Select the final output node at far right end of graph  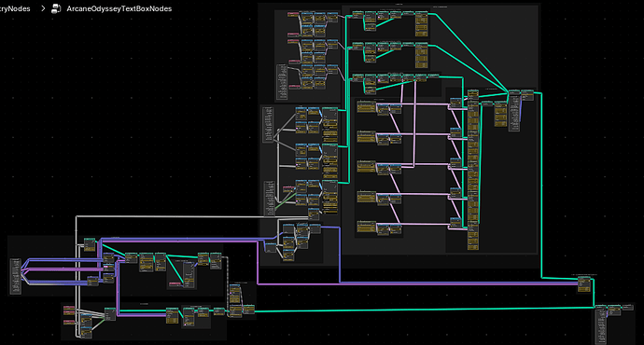pyautogui.click(x=627, y=308)
